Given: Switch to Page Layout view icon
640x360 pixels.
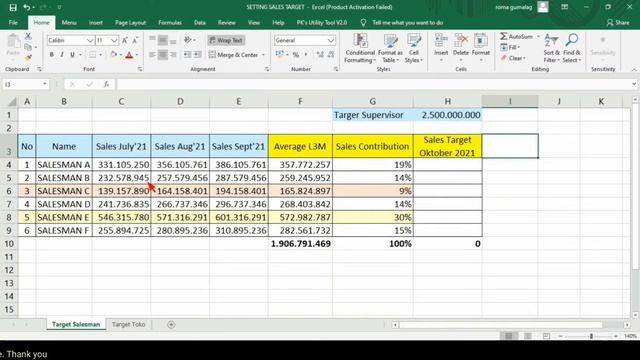Looking at the screenshot, I should click(528, 336).
